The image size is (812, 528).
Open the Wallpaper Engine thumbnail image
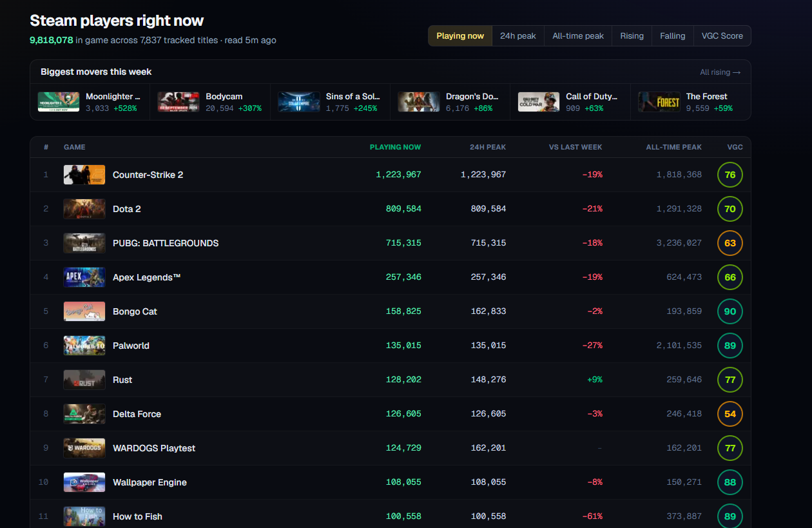click(84, 482)
